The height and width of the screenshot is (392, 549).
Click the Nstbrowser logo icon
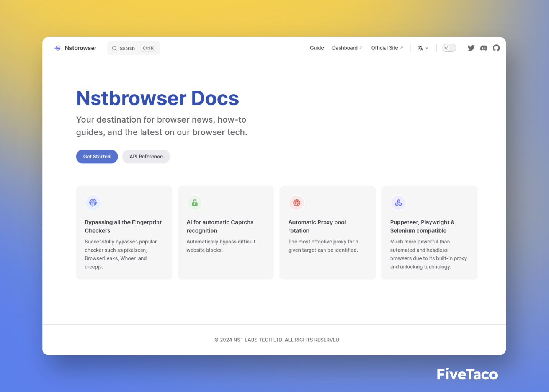tap(58, 48)
